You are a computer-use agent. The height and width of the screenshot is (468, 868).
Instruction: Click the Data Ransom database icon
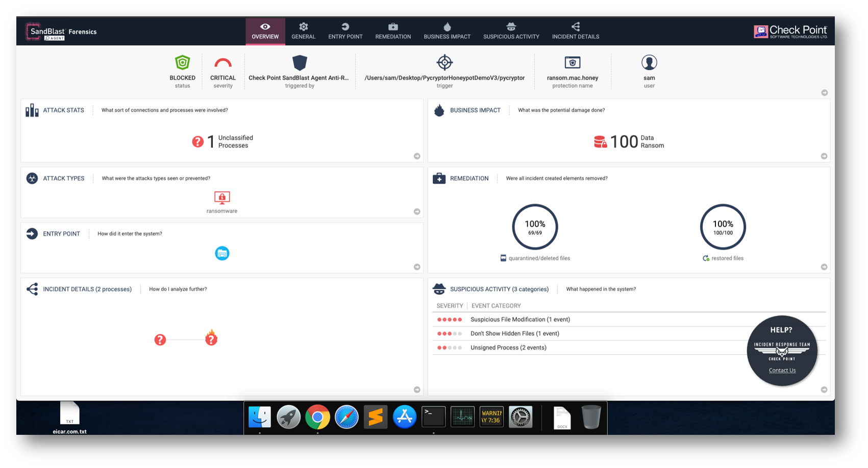601,141
